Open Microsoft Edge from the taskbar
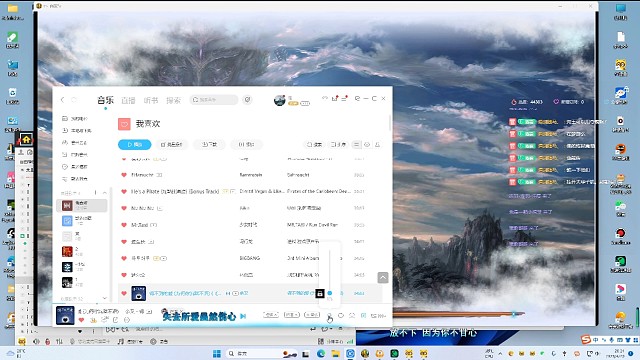Viewport: 640px width, 360px height. coord(321,353)
